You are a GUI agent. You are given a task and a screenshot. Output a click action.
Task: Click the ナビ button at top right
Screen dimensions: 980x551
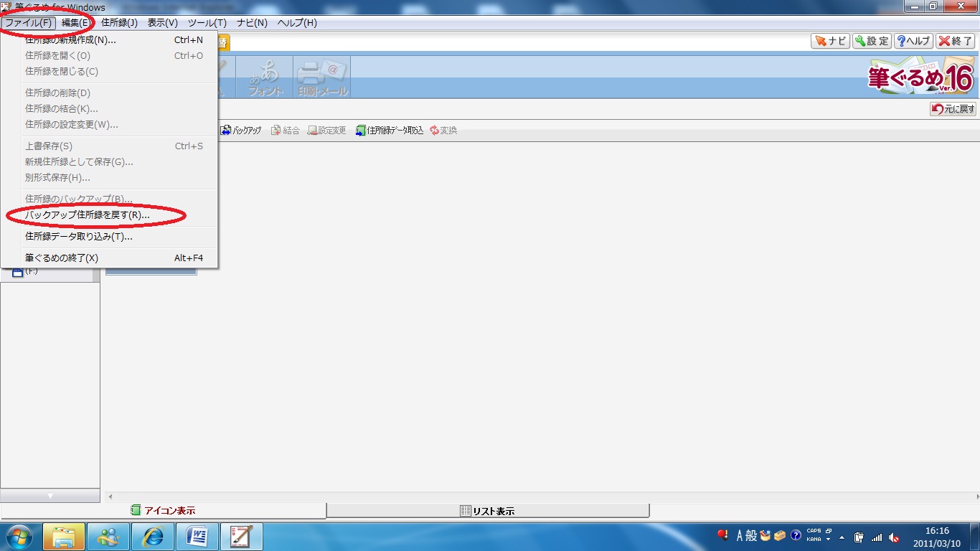click(831, 42)
